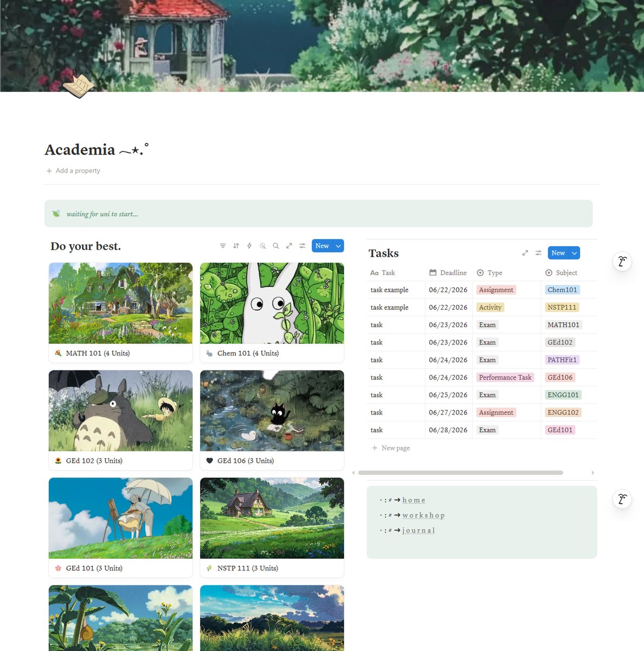The image size is (644, 651).
Task: Click the 06/28/2026 deadline cell
Action: click(448, 430)
